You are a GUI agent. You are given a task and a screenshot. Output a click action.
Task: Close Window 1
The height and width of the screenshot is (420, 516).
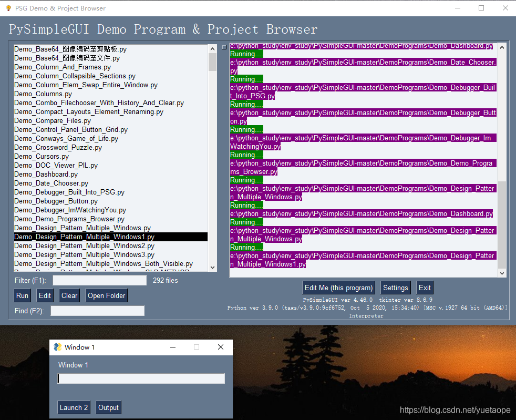point(221,347)
